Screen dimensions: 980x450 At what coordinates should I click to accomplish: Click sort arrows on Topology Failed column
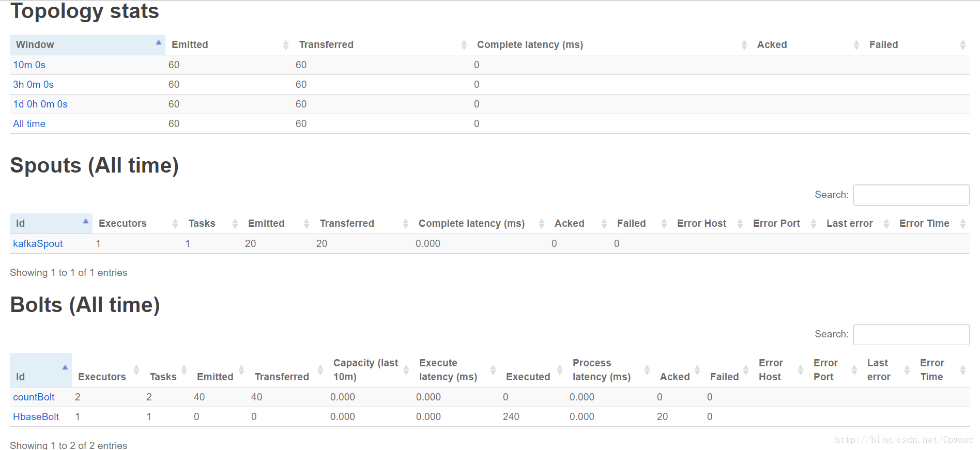963,45
